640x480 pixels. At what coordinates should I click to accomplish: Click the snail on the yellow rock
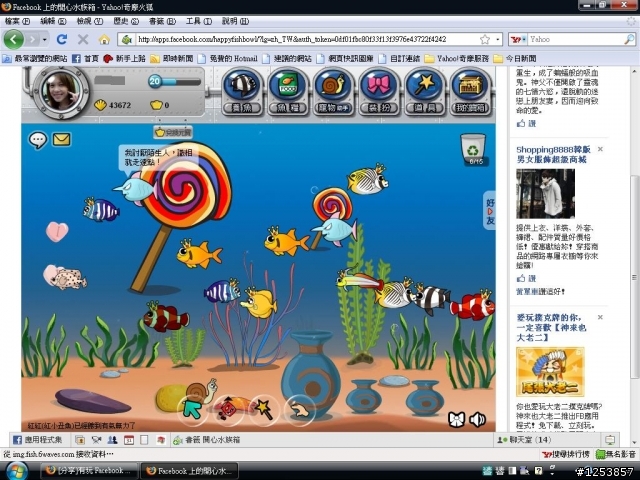pos(201,392)
